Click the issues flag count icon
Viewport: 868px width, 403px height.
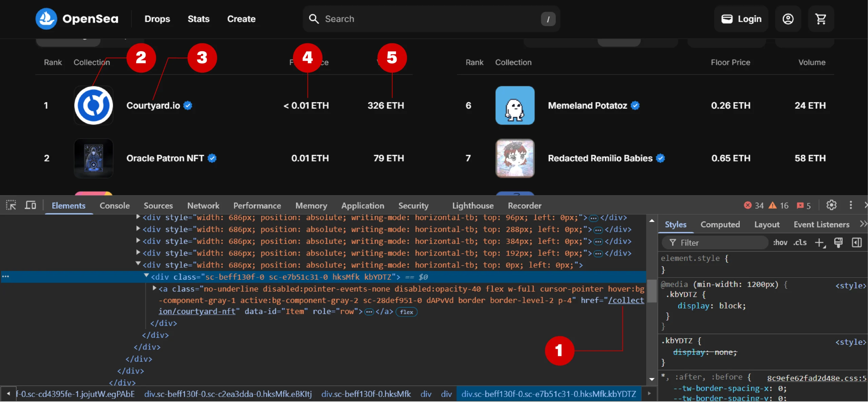pos(800,206)
